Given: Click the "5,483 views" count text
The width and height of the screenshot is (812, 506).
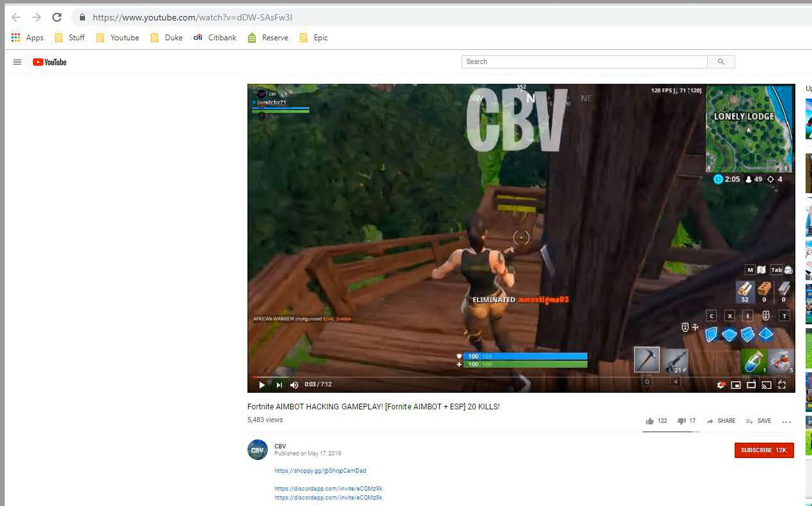Looking at the screenshot, I should click(x=265, y=420).
